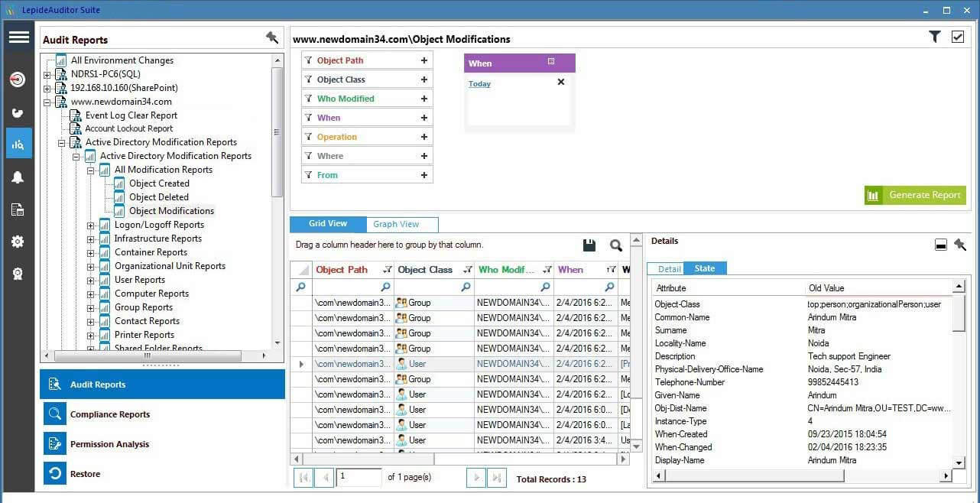Collapse the Active Directory Modification Reports node
This screenshot has height=503, width=980.
coord(75,155)
